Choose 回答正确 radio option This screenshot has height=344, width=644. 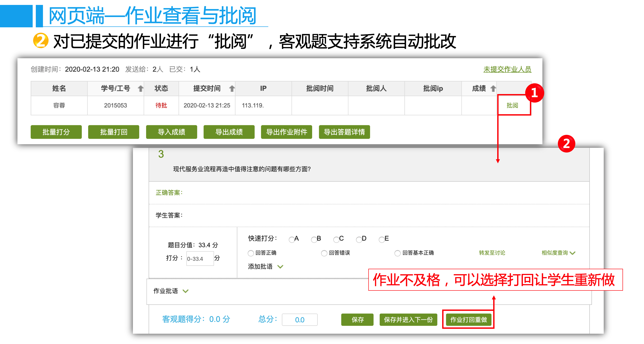click(251, 253)
